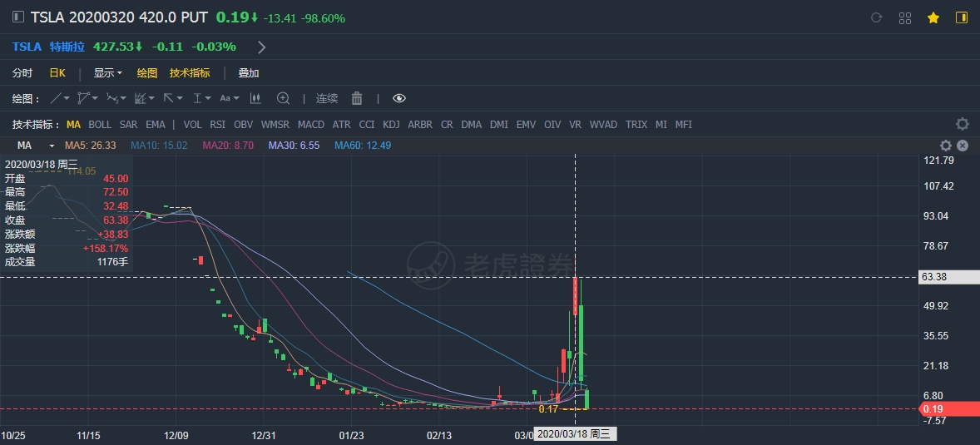Enable the DMA sub-indicator

click(471, 125)
